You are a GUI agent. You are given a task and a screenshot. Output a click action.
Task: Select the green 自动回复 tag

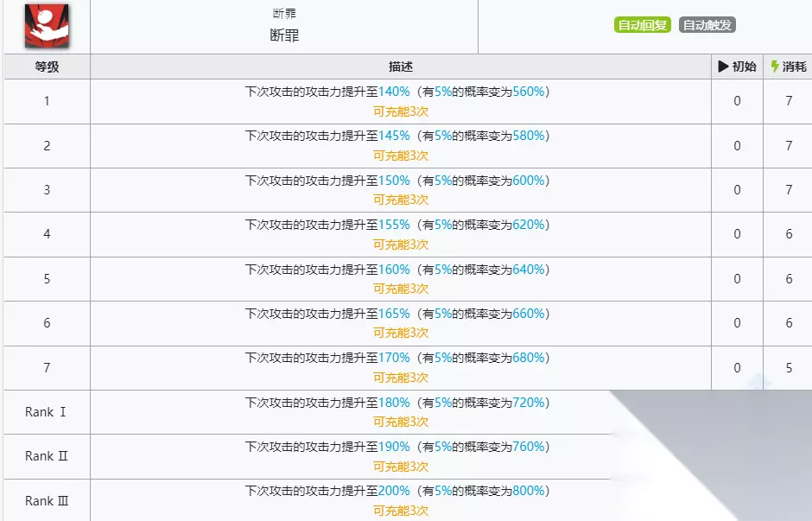643,25
